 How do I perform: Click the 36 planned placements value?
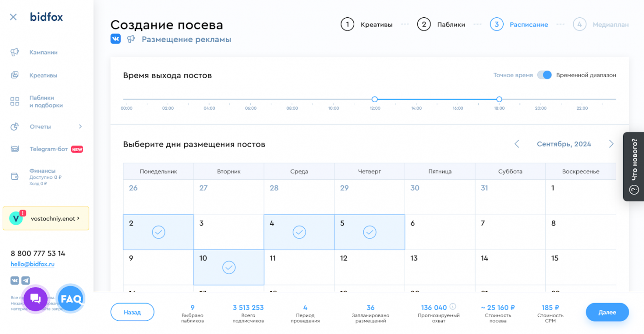click(371, 307)
